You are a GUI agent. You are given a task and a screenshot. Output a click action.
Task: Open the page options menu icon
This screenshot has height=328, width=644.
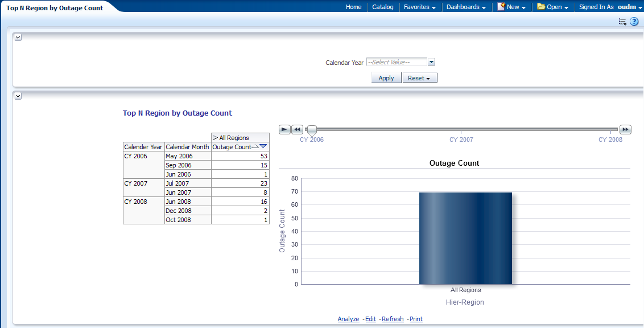(622, 22)
